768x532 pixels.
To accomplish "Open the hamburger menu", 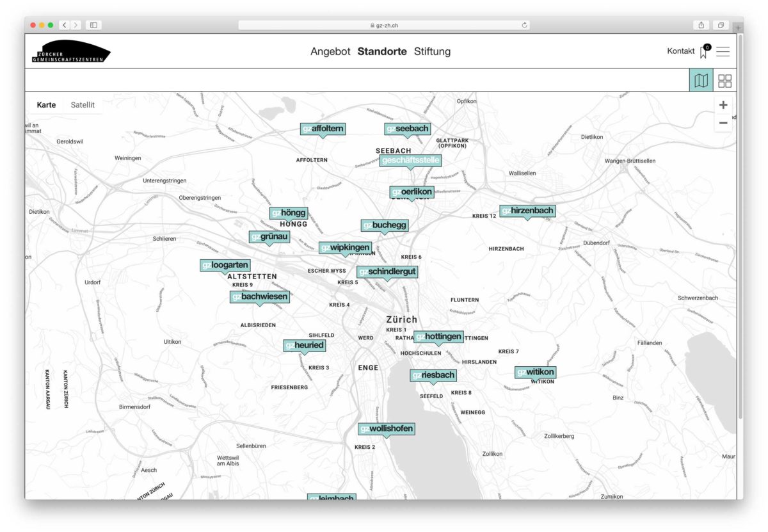I will pyautogui.click(x=723, y=52).
